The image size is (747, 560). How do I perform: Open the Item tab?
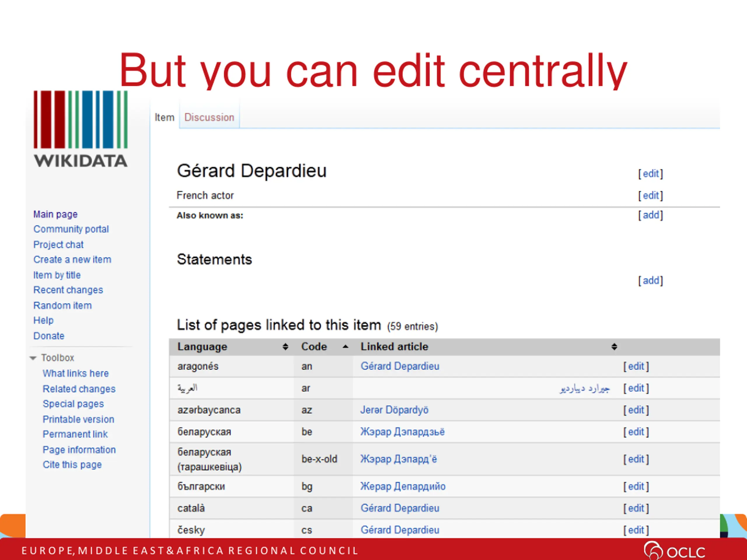(165, 117)
